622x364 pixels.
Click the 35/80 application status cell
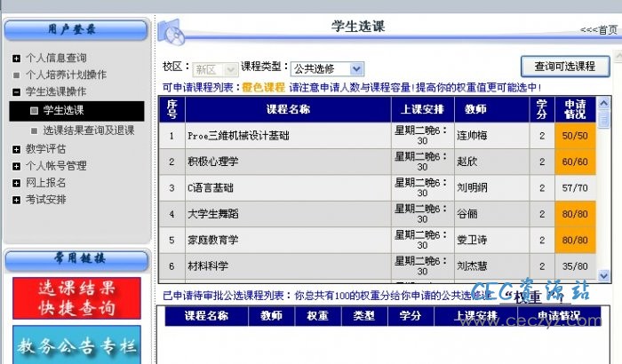(x=575, y=266)
